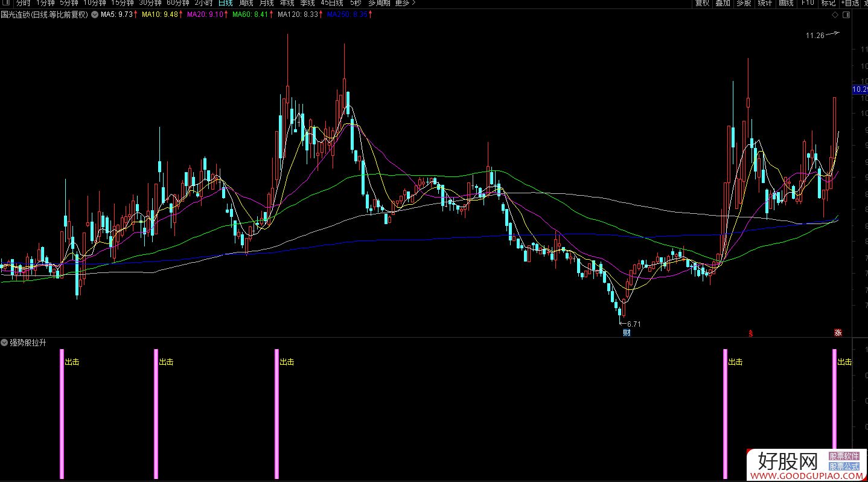This screenshot has width=868, height=482.
Task: Open the 多周期 multi-period view
Action: pyautogui.click(x=379, y=2)
